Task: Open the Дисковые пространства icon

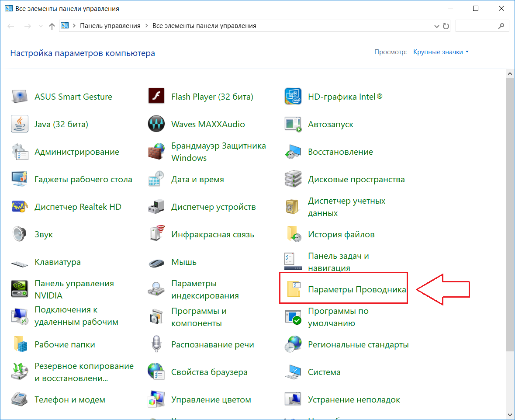Action: 293,180
